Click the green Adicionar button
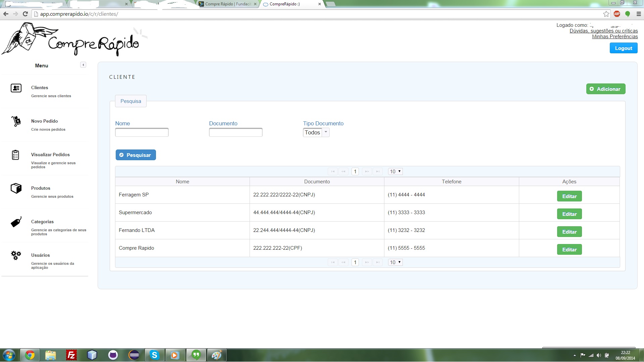Viewport: 644px width, 362px height. (605, 89)
